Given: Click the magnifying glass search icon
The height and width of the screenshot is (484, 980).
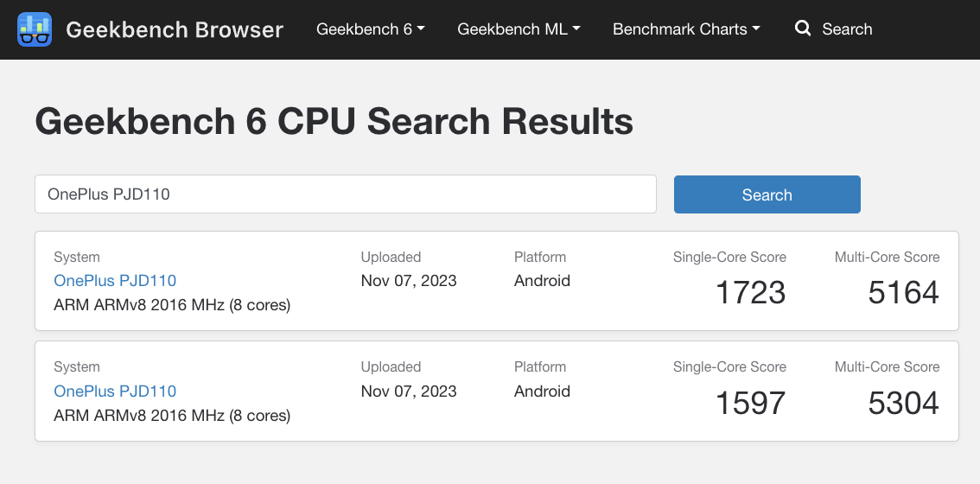Looking at the screenshot, I should pos(803,29).
